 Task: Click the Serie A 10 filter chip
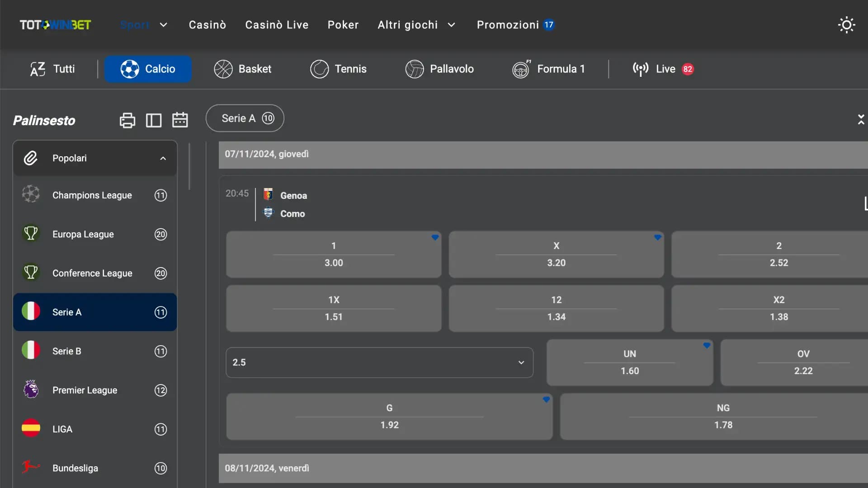[x=245, y=118]
